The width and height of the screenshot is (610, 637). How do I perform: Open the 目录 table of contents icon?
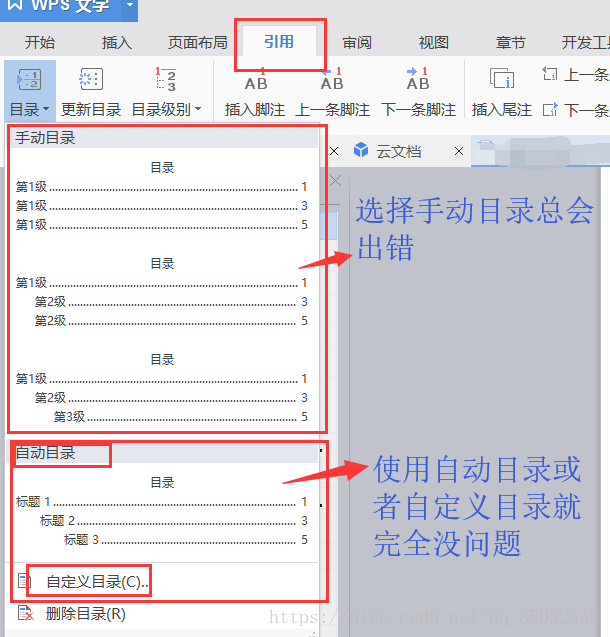[29, 79]
